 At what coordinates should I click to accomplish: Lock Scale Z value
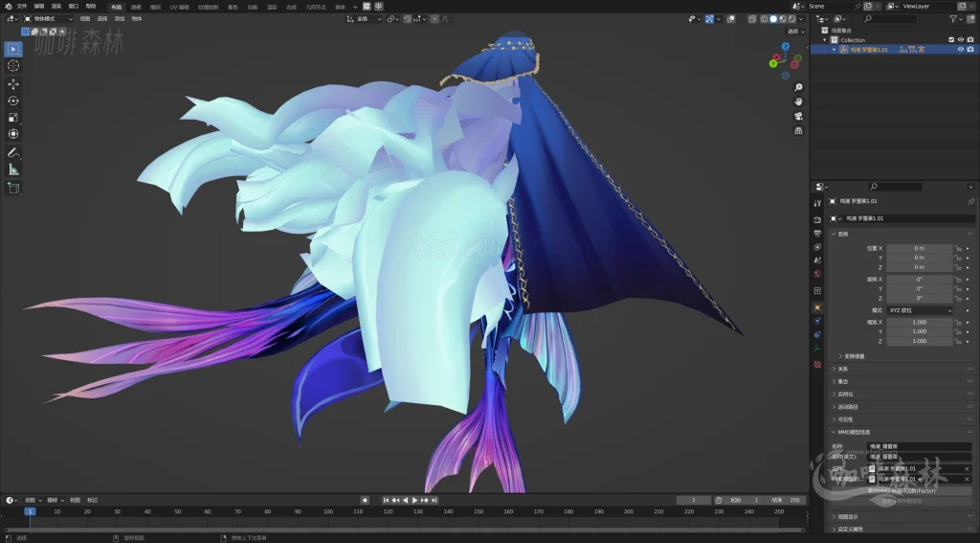click(x=957, y=341)
